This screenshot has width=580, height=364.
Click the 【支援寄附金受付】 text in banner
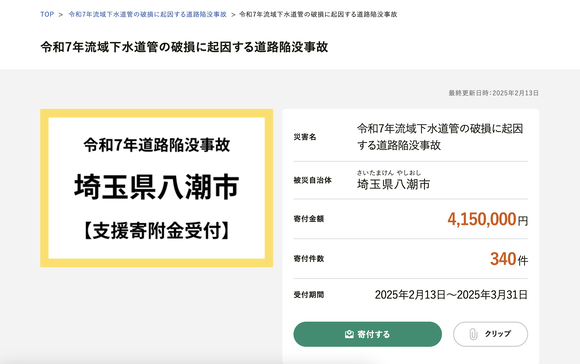point(156,231)
